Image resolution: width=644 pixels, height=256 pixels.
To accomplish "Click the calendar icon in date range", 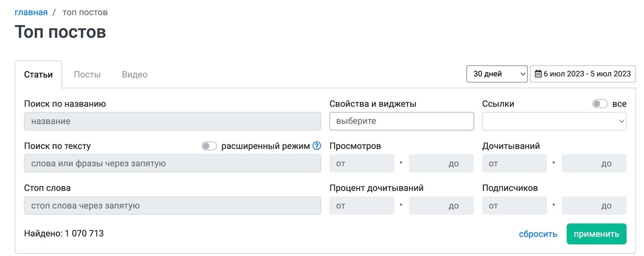I will [538, 74].
